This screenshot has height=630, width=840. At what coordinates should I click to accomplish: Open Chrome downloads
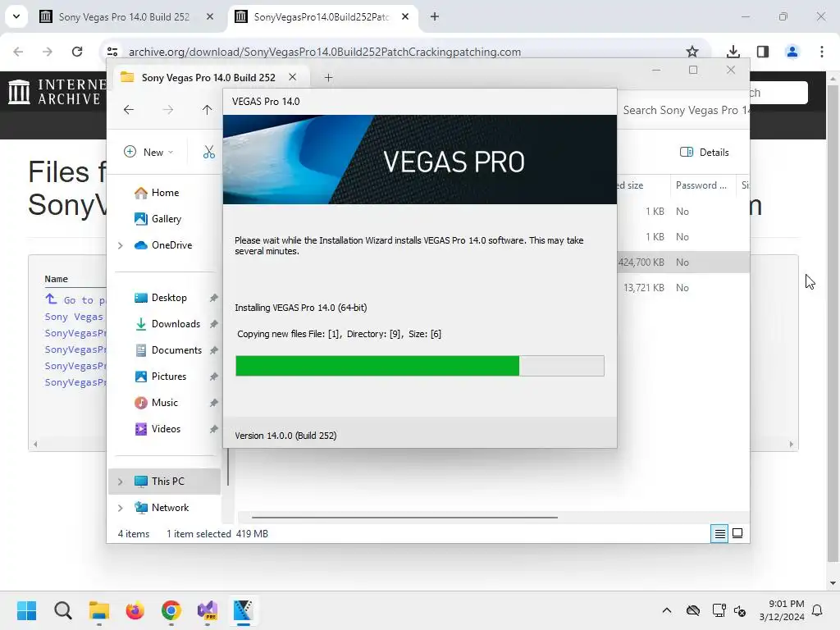point(733,52)
